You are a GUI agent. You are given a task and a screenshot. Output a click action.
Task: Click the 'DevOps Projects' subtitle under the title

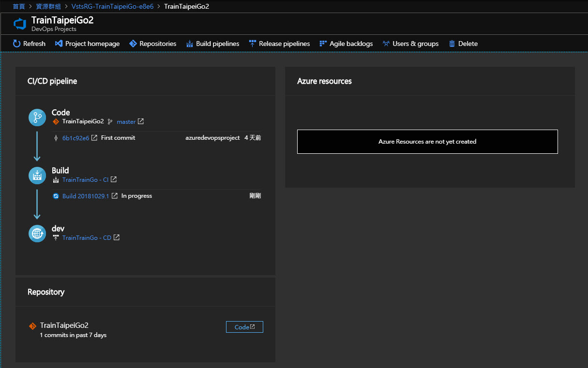(54, 29)
